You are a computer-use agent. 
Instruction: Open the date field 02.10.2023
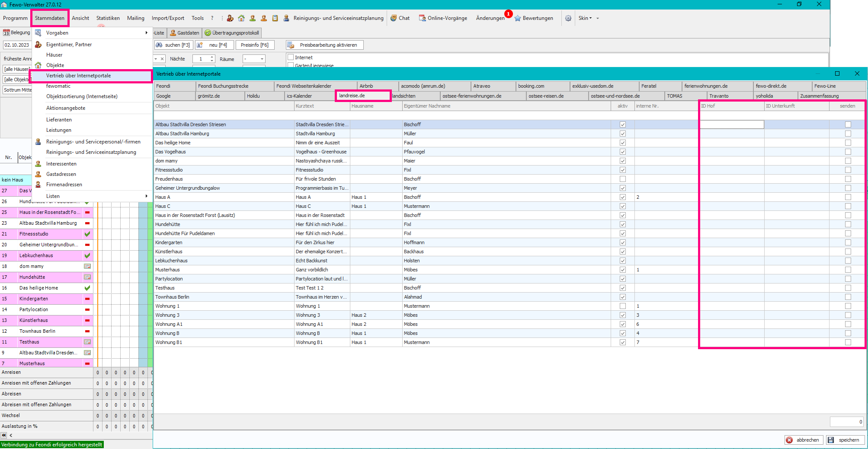pyautogui.click(x=17, y=45)
